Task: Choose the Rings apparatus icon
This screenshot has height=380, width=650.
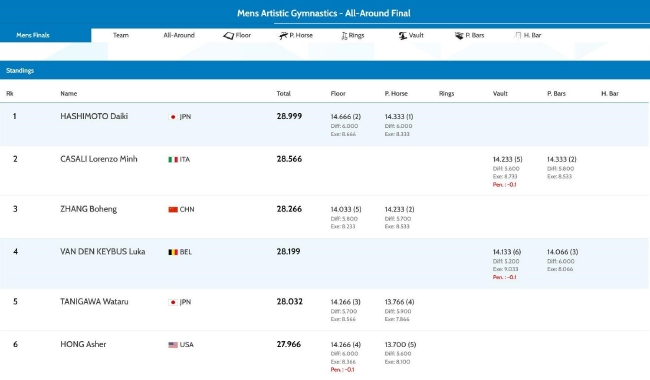Action: pyautogui.click(x=344, y=36)
